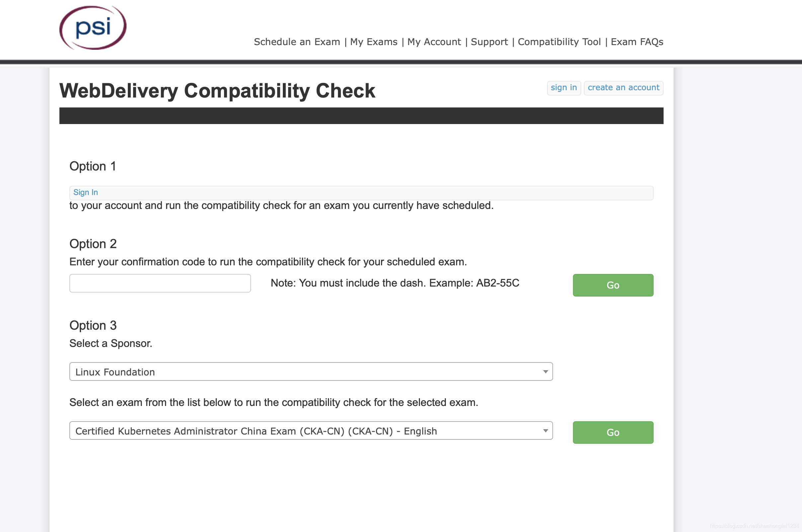Image resolution: width=802 pixels, height=532 pixels.
Task: Click the confirmation code example note text
Action: pyautogui.click(x=395, y=283)
